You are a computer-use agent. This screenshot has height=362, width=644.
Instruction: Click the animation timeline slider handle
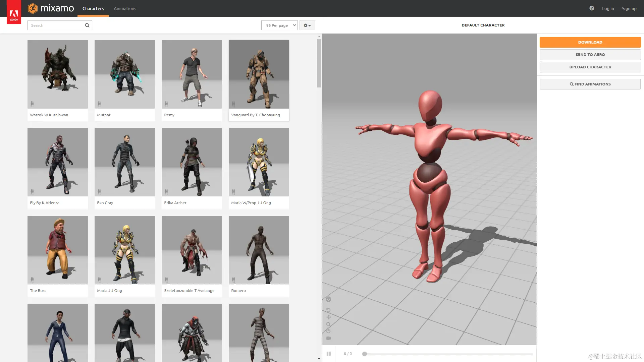pos(365,354)
